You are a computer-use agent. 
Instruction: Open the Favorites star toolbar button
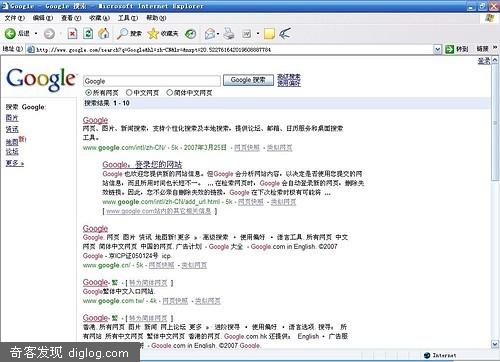[163, 33]
